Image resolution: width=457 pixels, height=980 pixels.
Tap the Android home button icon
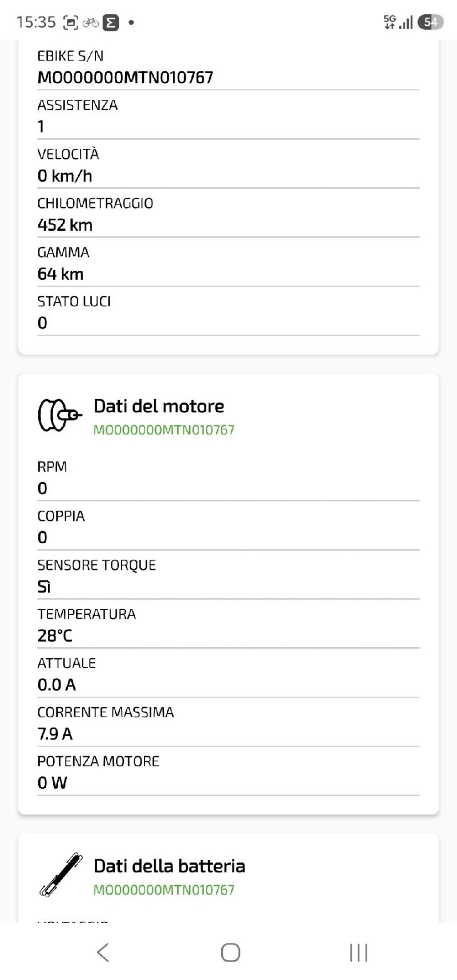230,952
